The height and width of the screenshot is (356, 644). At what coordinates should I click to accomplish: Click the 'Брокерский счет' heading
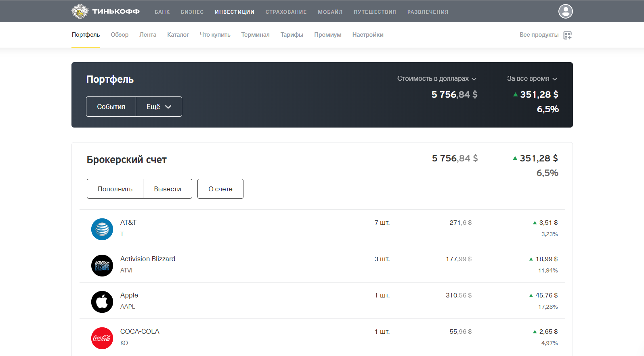click(127, 160)
